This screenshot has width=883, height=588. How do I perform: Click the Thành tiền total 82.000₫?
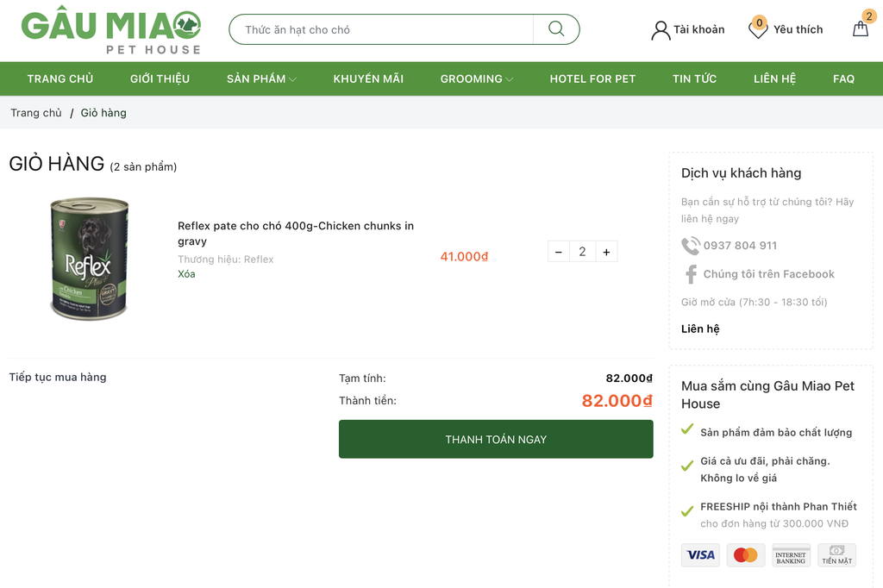(617, 400)
